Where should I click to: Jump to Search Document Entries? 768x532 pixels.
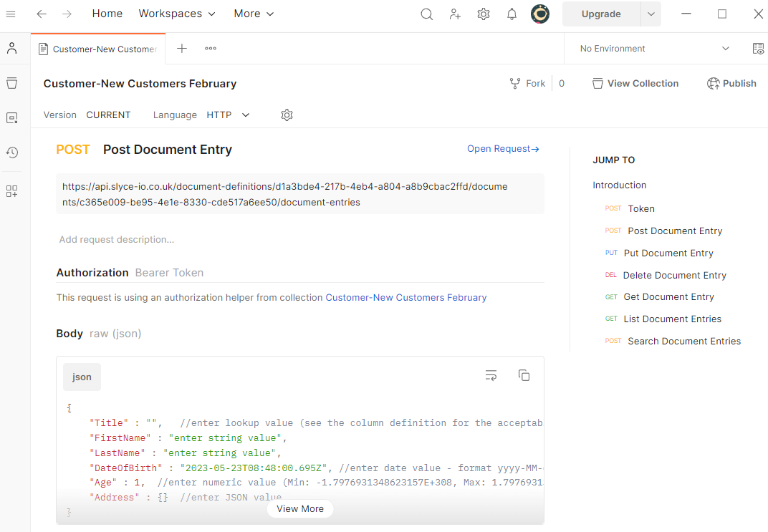(673, 341)
